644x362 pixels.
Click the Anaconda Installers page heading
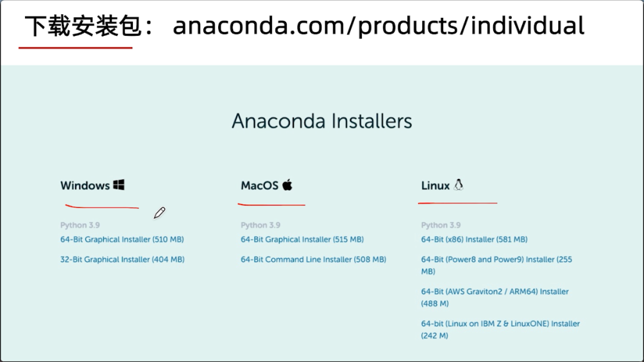(x=322, y=121)
